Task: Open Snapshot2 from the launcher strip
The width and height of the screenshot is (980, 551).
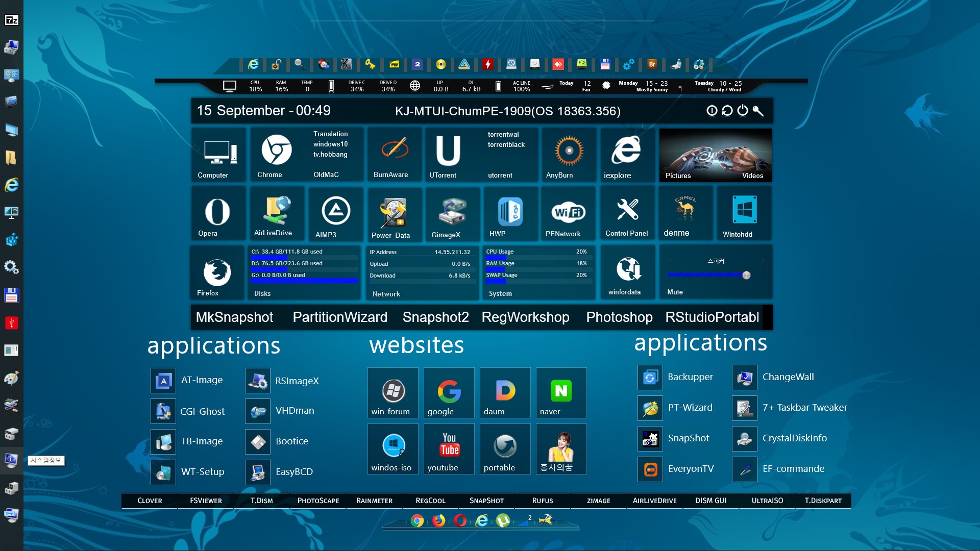Action: point(435,317)
